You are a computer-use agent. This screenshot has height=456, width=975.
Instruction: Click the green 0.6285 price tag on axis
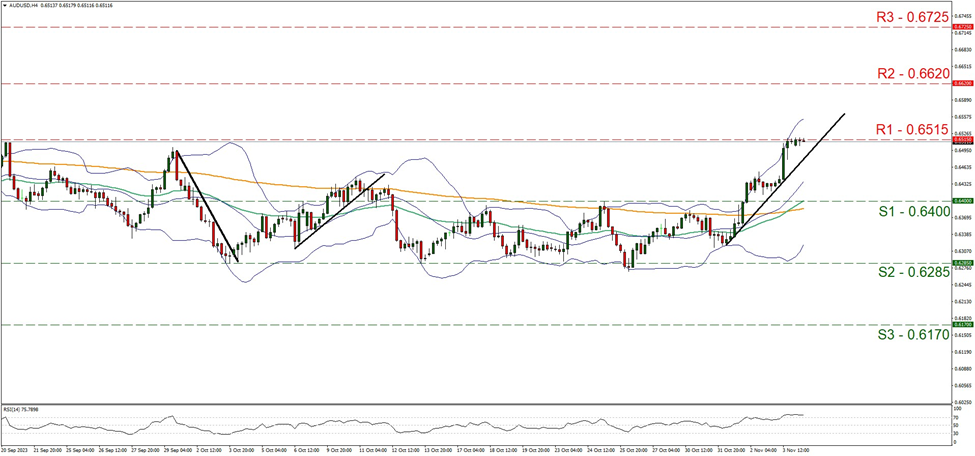[962, 263]
